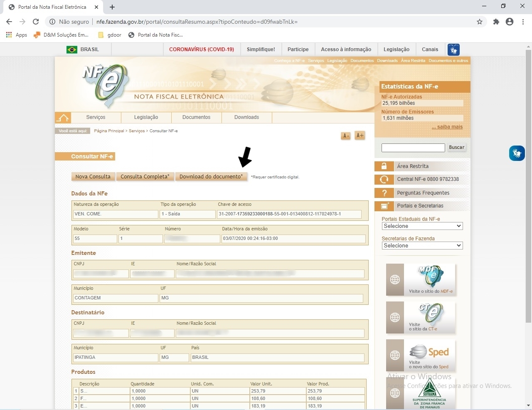Click the Chave de acesso field
This screenshot has height=410, width=532.
(x=289, y=214)
